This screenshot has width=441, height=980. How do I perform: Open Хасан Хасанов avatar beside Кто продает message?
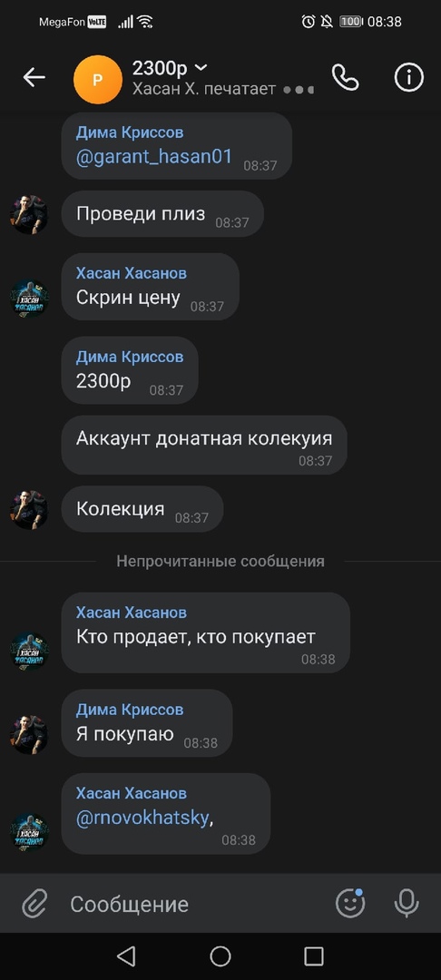tap(29, 651)
